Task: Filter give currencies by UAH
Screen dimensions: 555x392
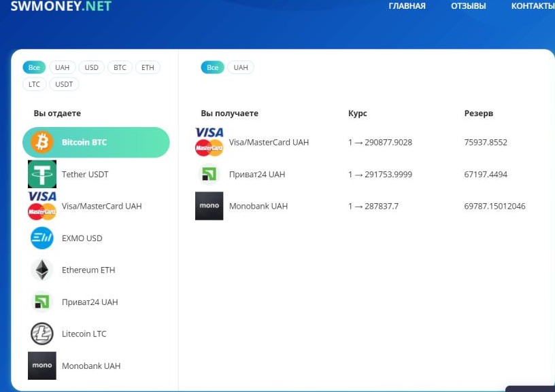Action: click(x=63, y=67)
